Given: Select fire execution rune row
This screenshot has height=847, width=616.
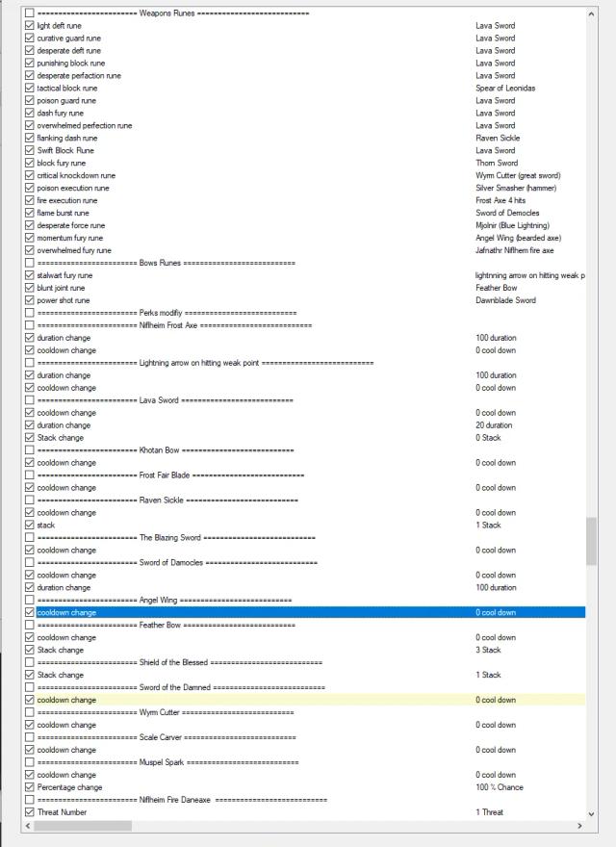Looking at the screenshot, I should [305, 200].
